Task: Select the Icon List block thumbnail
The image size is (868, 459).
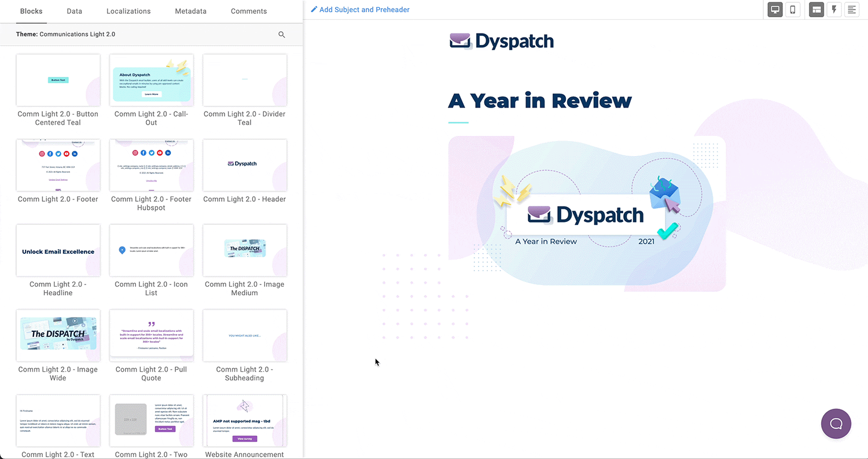Action: tap(151, 250)
